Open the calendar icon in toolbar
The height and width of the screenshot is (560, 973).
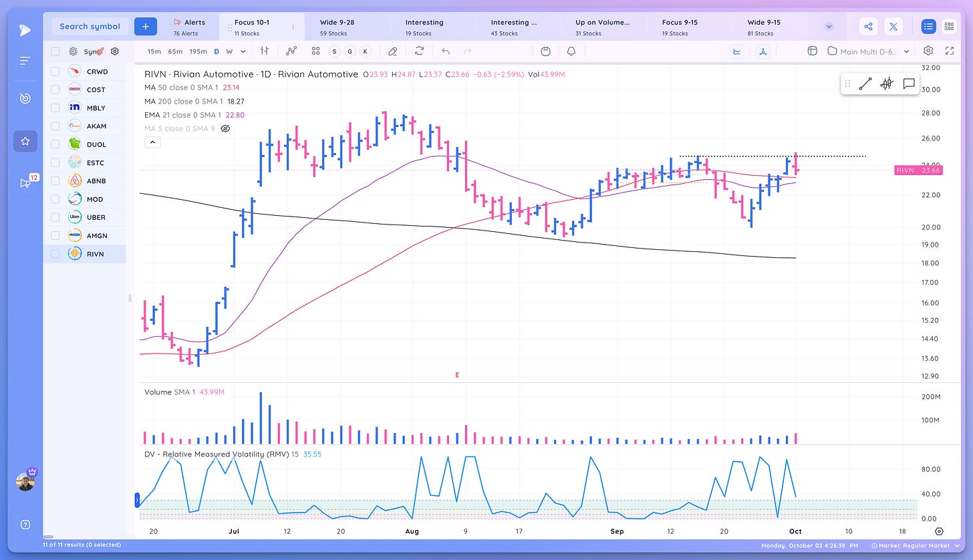pyautogui.click(x=546, y=51)
